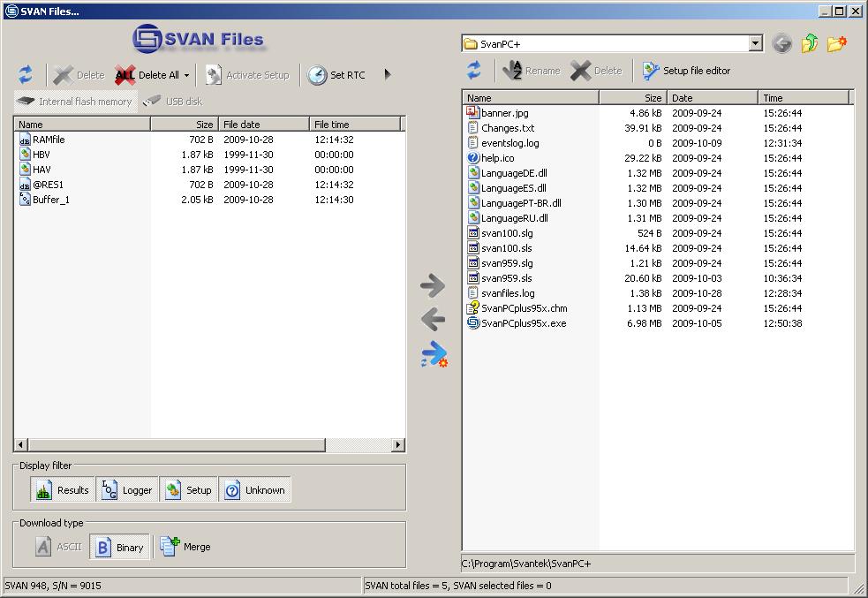The height and width of the screenshot is (598, 868).
Task: Sort PC files by Date column
Action: (x=713, y=97)
